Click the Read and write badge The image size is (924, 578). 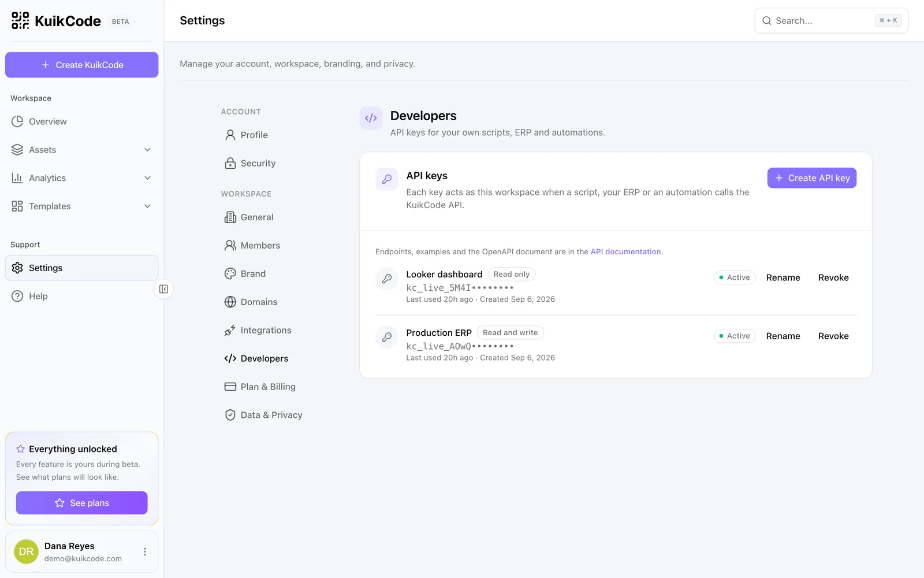point(510,333)
